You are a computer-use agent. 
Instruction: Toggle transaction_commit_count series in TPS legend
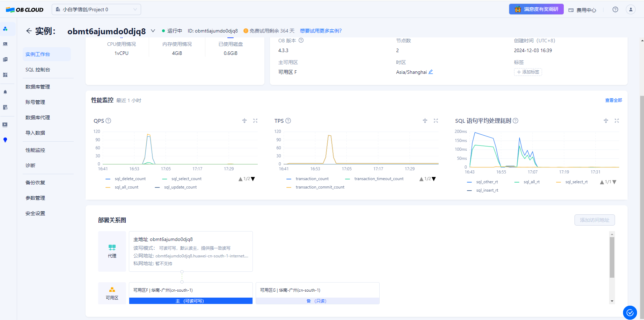[x=315, y=187]
